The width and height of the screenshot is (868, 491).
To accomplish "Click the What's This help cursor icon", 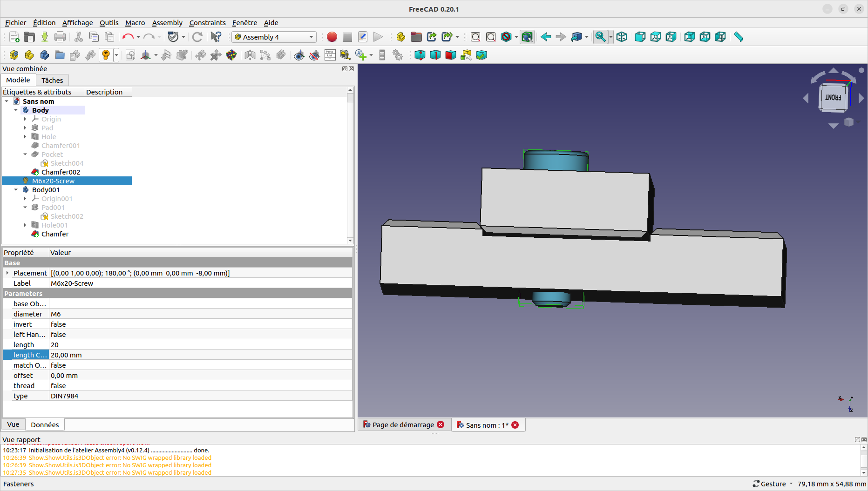I will tap(216, 37).
